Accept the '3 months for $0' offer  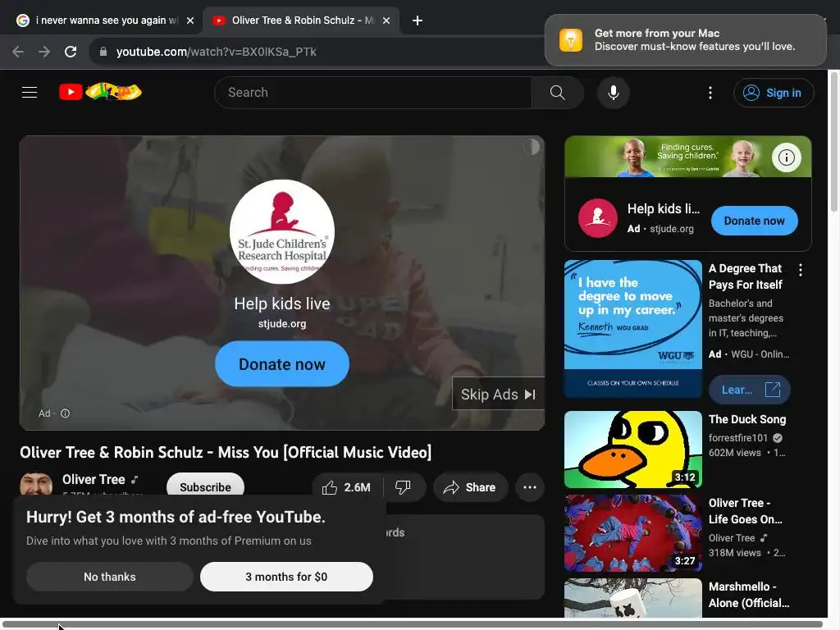[286, 577]
